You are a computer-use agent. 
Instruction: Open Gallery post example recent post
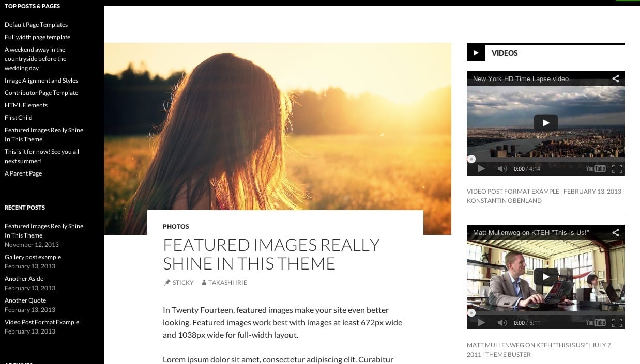click(33, 257)
